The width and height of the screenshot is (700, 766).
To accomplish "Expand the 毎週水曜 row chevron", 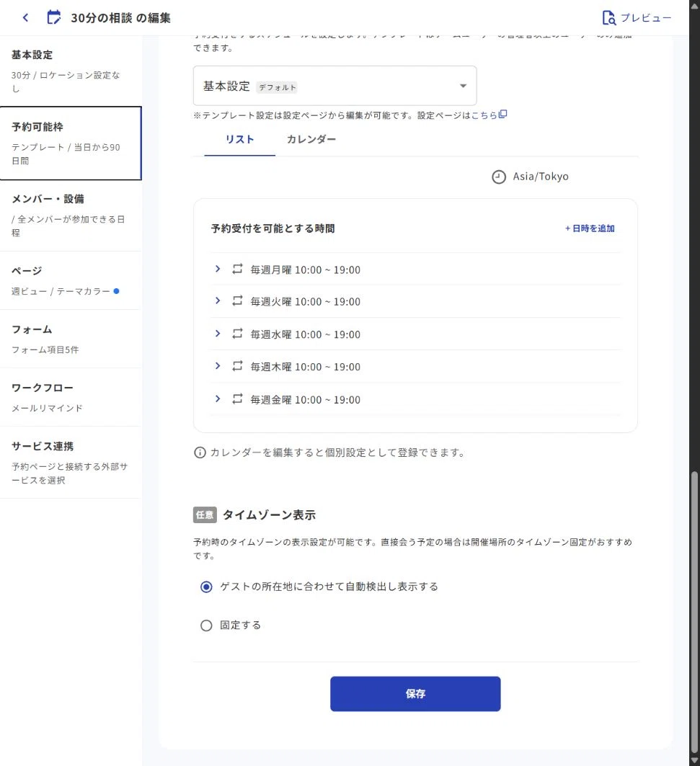I will pyautogui.click(x=218, y=334).
